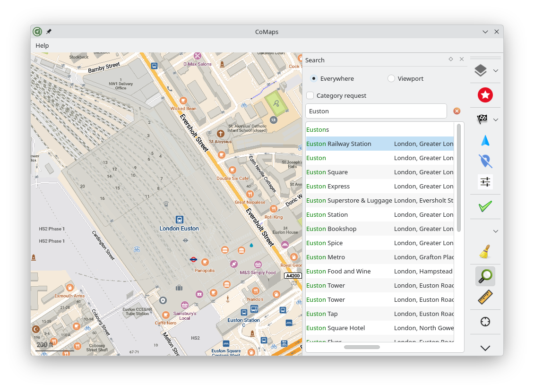
Task: Click the M&S Simply Food shop marker
Action: 258,264
